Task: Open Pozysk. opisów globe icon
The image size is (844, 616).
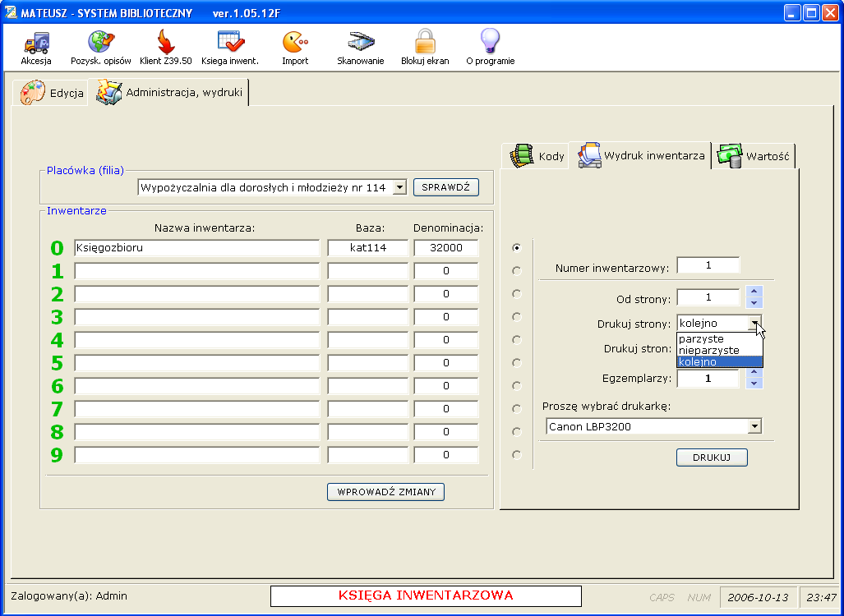Action: [101, 43]
